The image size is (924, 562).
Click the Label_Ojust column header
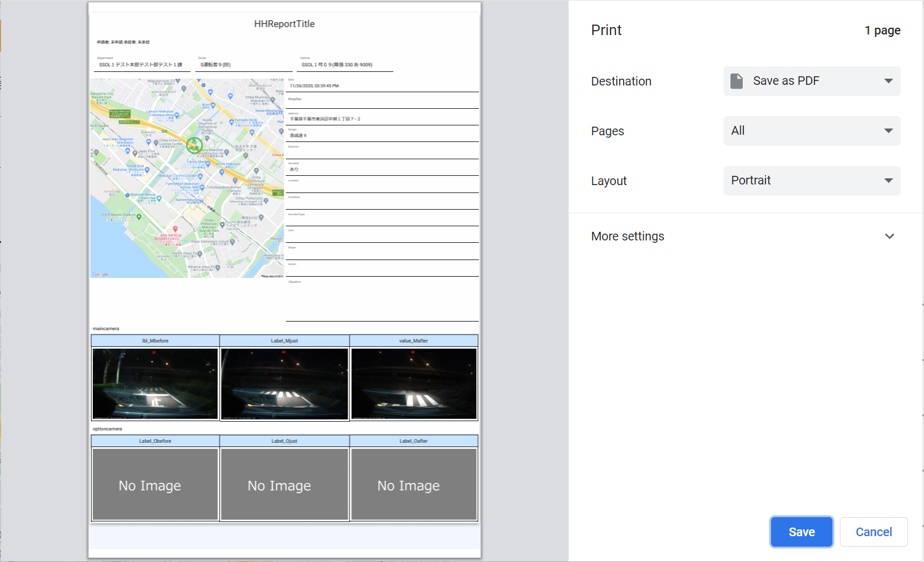click(x=284, y=441)
